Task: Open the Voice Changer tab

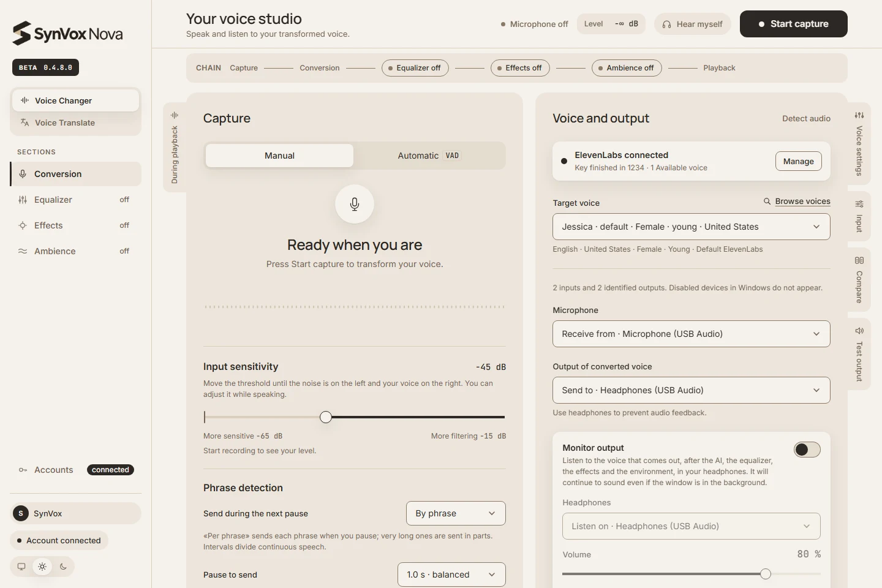Action: (x=75, y=100)
